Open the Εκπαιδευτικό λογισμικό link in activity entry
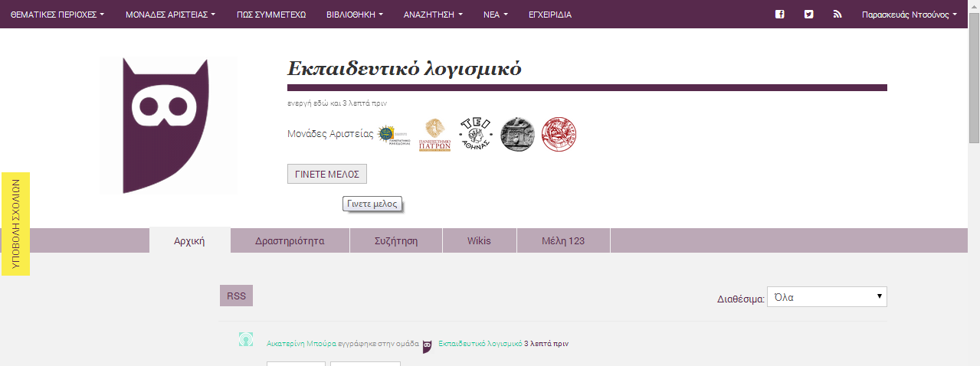 [x=480, y=344]
